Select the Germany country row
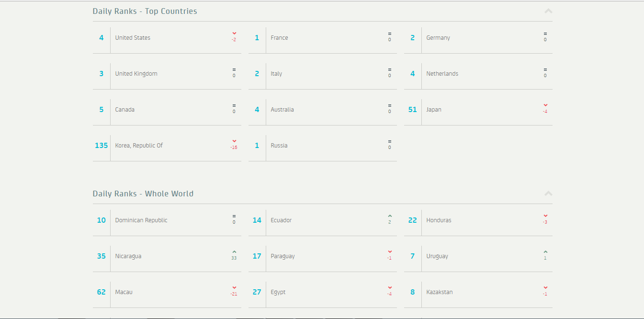 [x=438, y=38]
